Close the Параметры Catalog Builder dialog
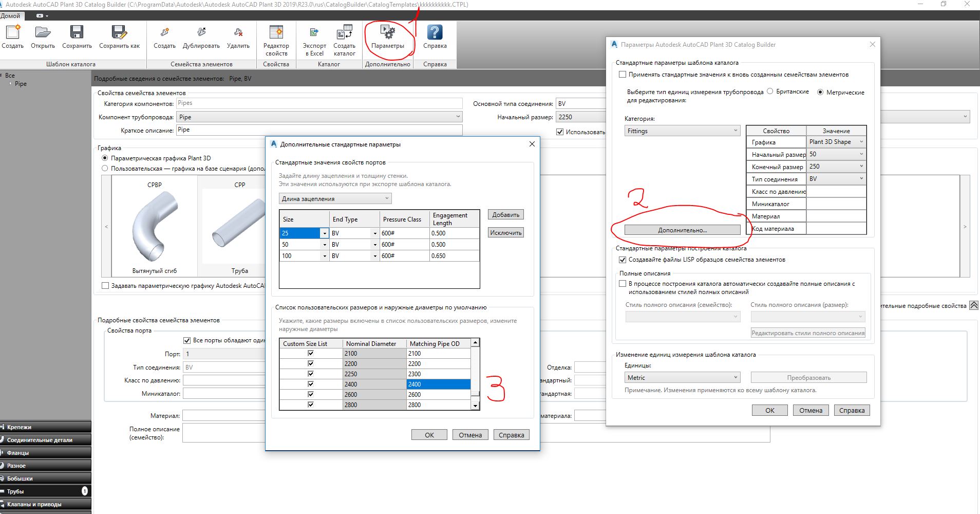The width and height of the screenshot is (980, 514). pyautogui.click(x=872, y=44)
